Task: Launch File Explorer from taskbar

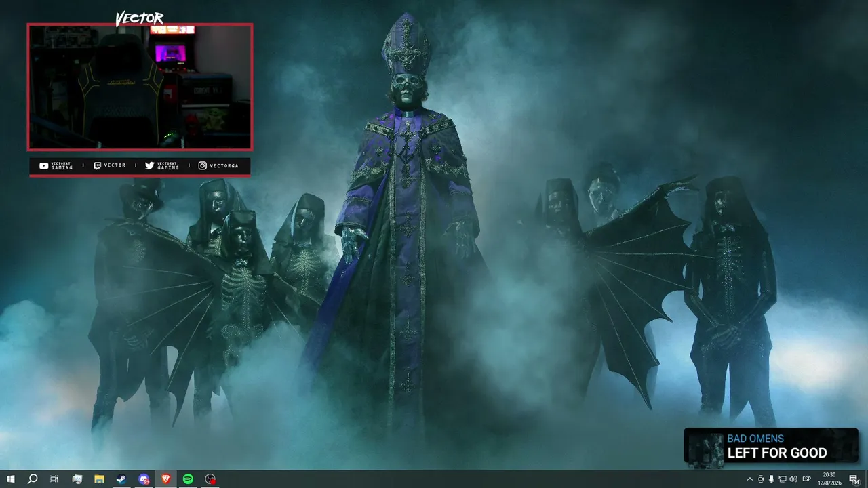Action: (x=99, y=479)
